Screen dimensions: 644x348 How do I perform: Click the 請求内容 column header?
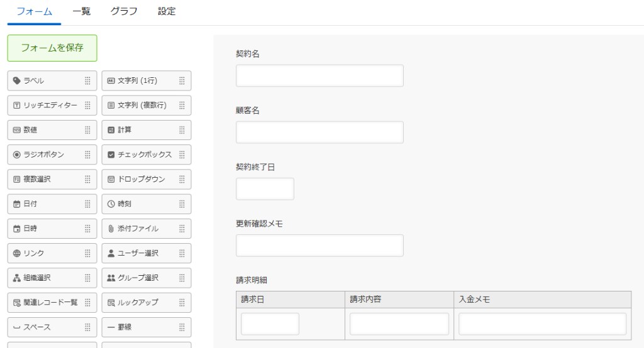(399, 300)
